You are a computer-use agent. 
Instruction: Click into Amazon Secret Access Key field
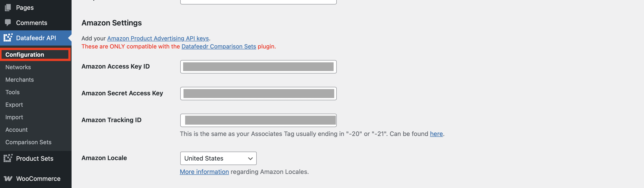pos(258,93)
